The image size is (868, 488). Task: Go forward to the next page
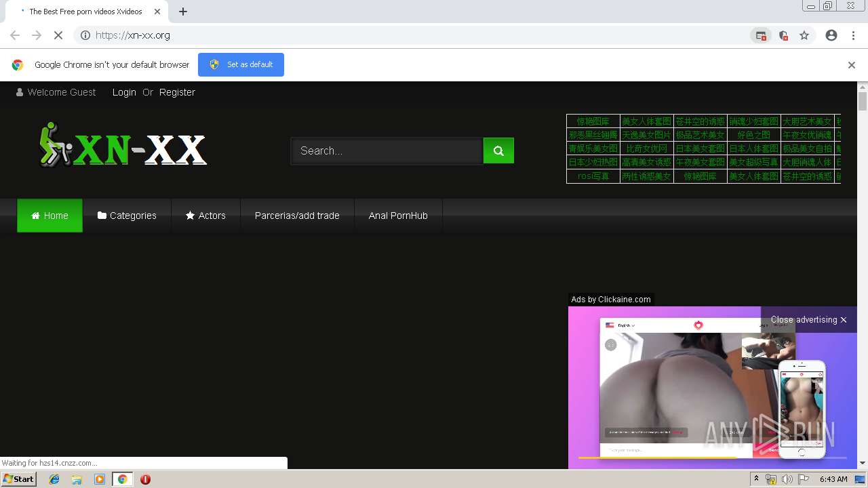click(37, 35)
